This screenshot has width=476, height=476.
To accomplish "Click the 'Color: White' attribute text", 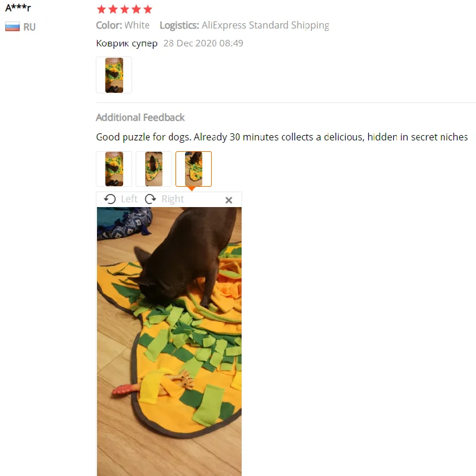I will [x=123, y=25].
